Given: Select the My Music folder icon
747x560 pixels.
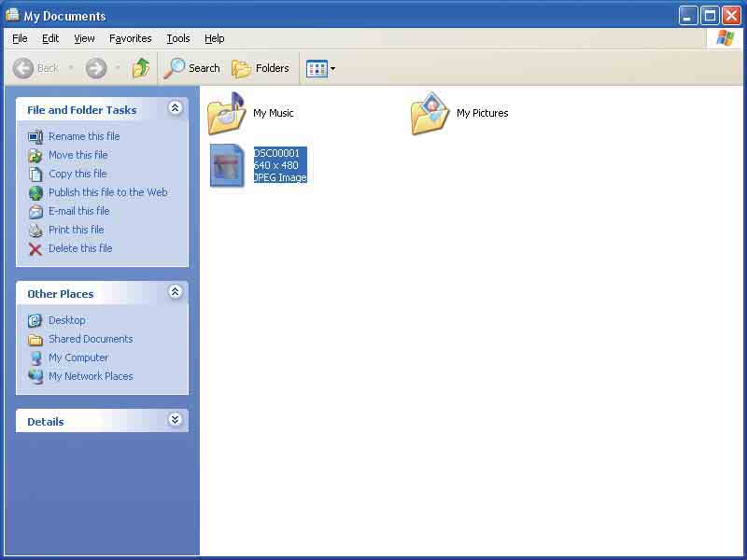Looking at the screenshot, I should pos(226,113).
